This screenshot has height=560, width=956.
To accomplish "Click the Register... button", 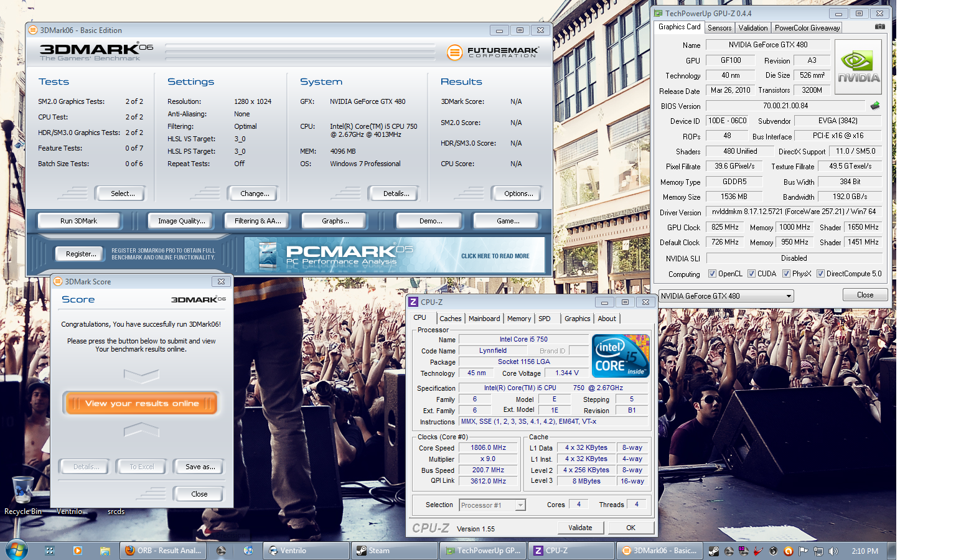I will click(81, 254).
